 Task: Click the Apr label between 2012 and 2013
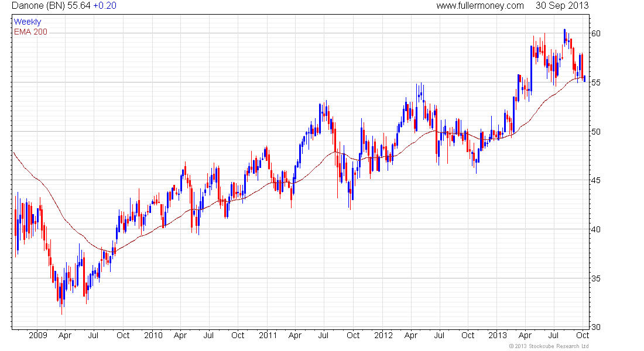411,335
